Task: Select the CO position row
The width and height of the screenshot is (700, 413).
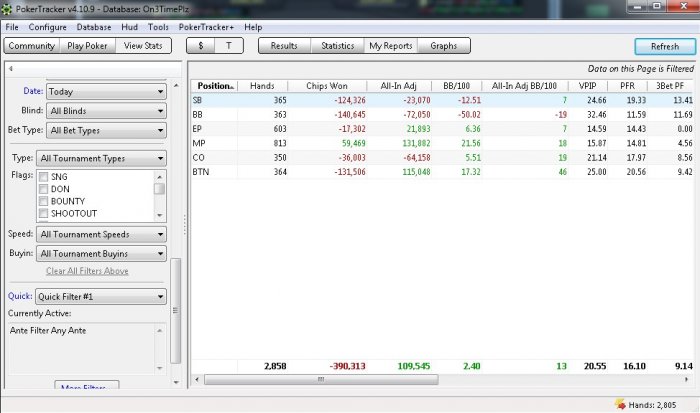Action: coord(442,158)
